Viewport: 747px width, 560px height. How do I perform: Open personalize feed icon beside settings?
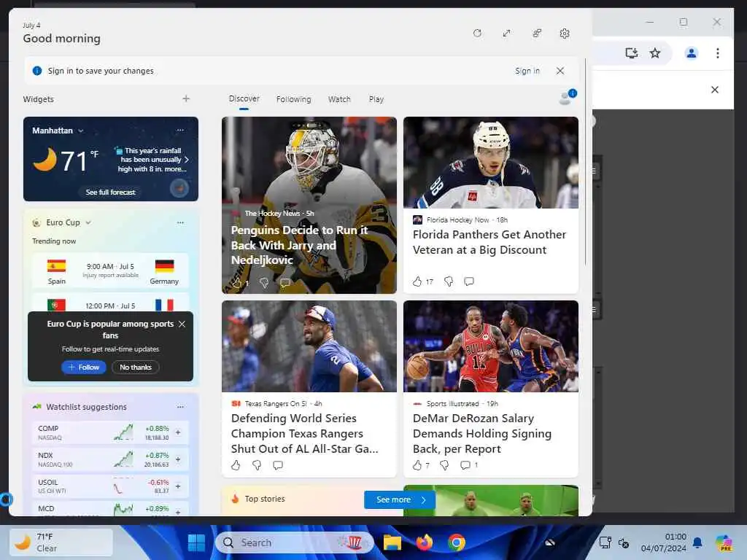point(537,34)
